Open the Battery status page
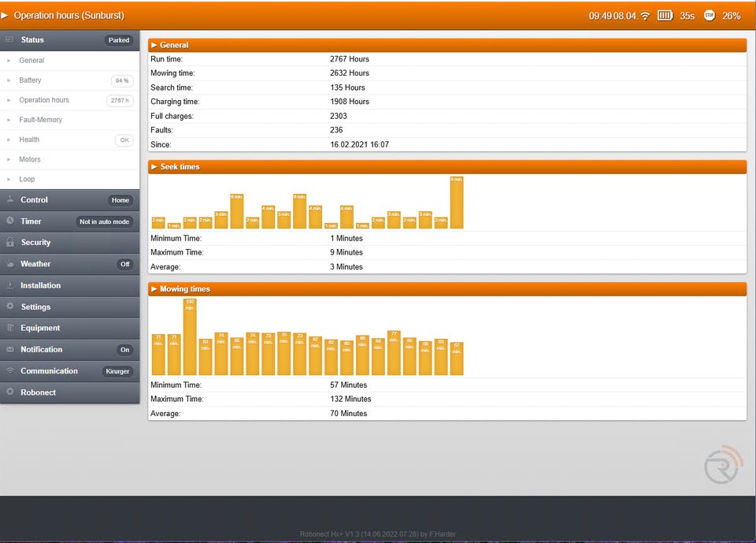756x543 pixels. 30,80
